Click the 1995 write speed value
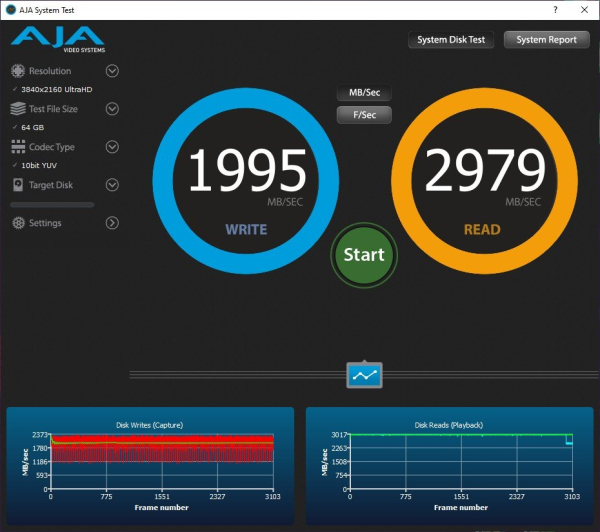Image resolution: width=600 pixels, height=532 pixels. pos(248,170)
